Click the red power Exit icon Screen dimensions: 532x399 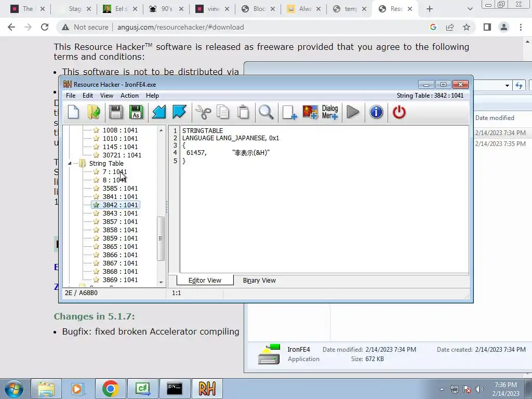click(399, 112)
